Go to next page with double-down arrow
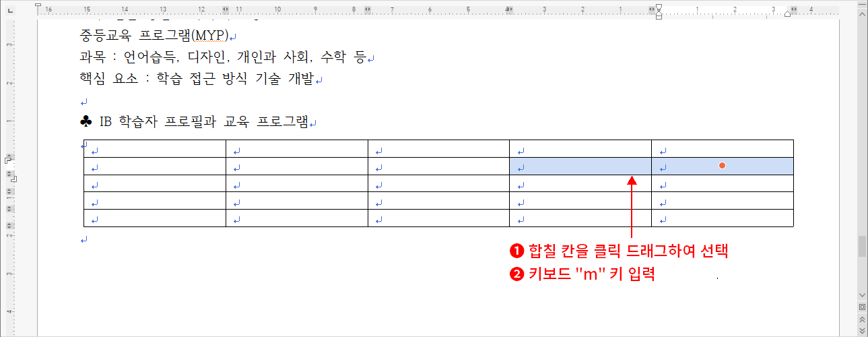This screenshot has height=337, width=868. coord(862,331)
